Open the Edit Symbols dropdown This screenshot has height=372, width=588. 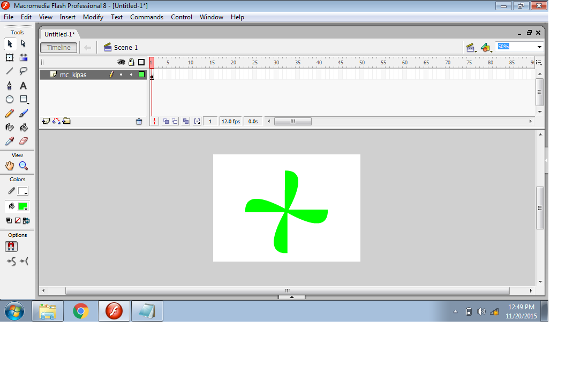[x=486, y=48]
